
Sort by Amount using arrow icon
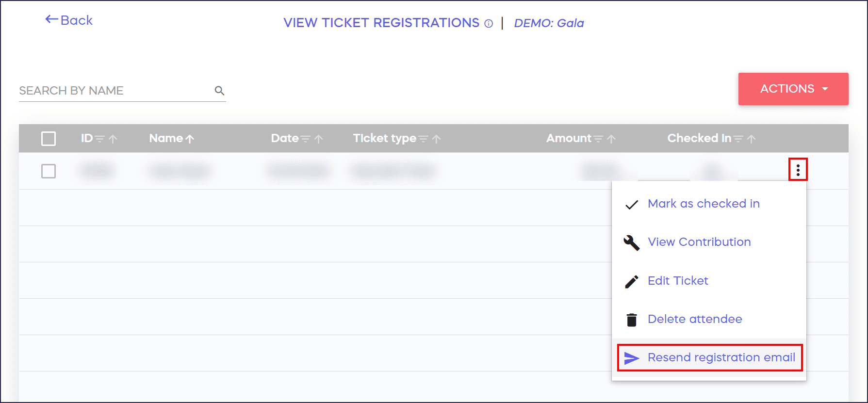611,139
